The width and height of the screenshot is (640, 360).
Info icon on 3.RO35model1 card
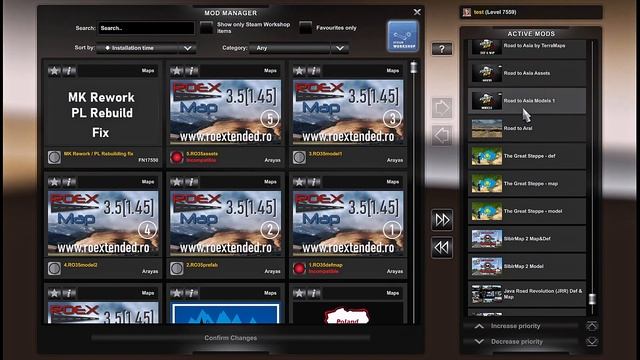coord(314,71)
